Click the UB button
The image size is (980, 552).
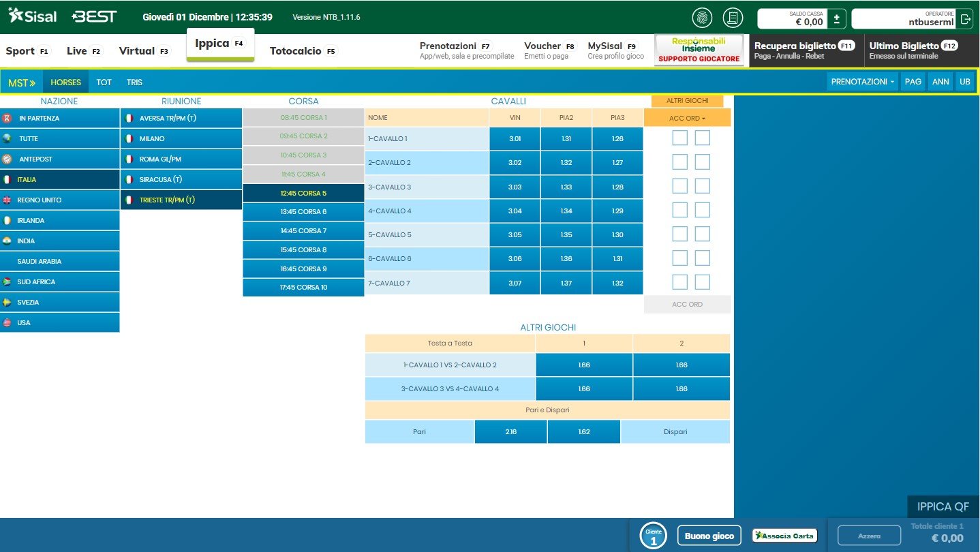click(x=964, y=82)
